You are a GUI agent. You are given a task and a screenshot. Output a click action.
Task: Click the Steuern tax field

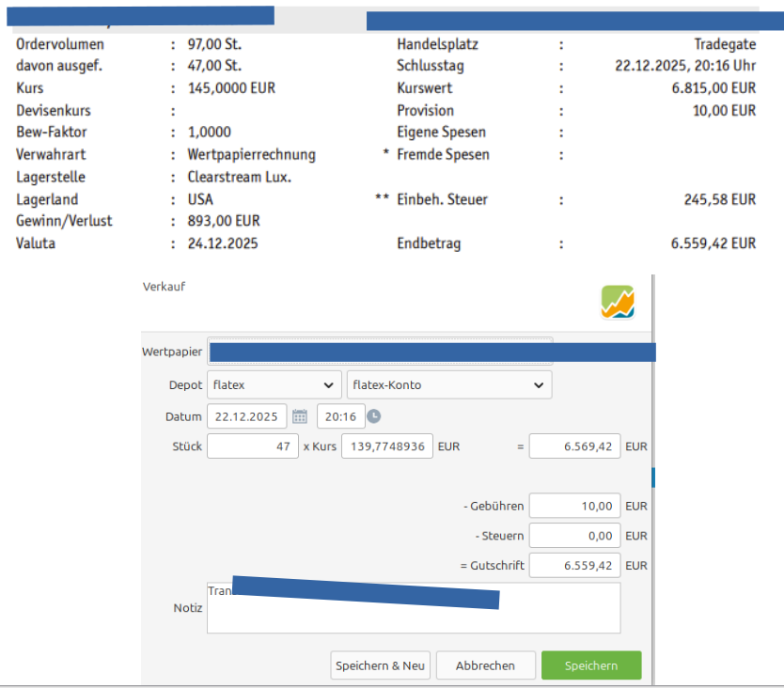tap(573, 536)
